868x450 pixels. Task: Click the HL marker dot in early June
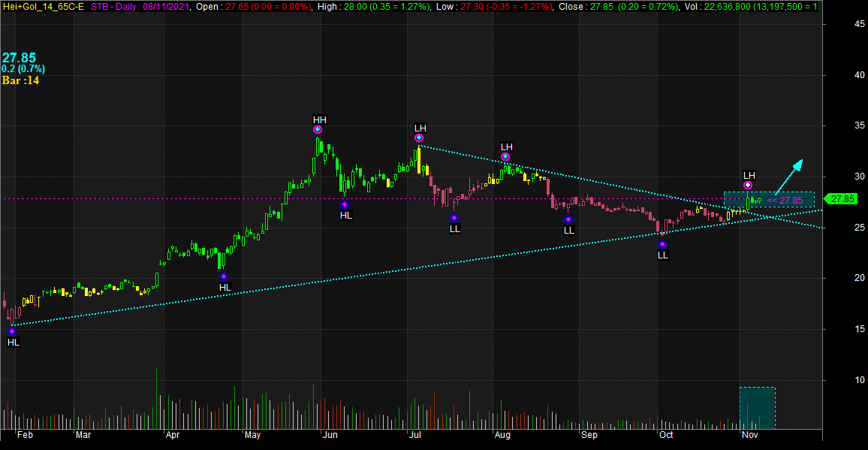(345, 204)
